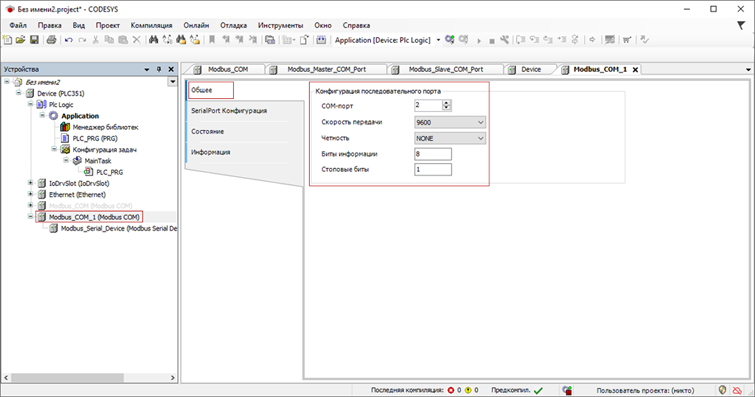
Task: Click the filter funnel icon top right
Action: pos(741,25)
